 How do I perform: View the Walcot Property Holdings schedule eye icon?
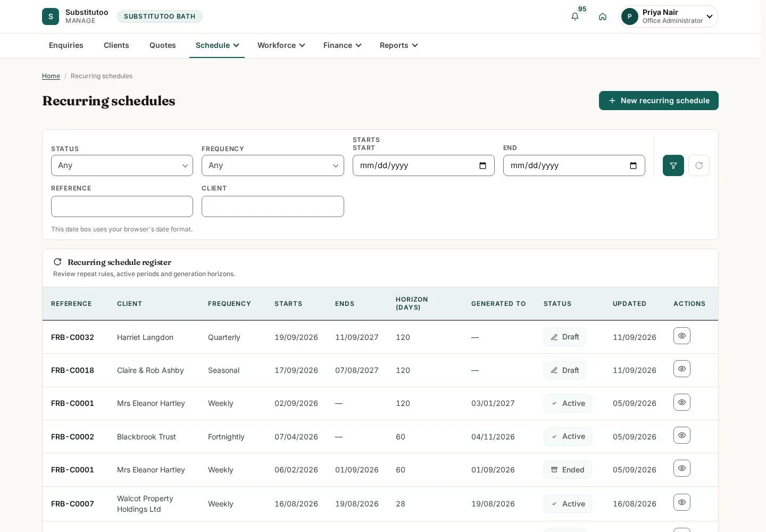[x=682, y=502]
